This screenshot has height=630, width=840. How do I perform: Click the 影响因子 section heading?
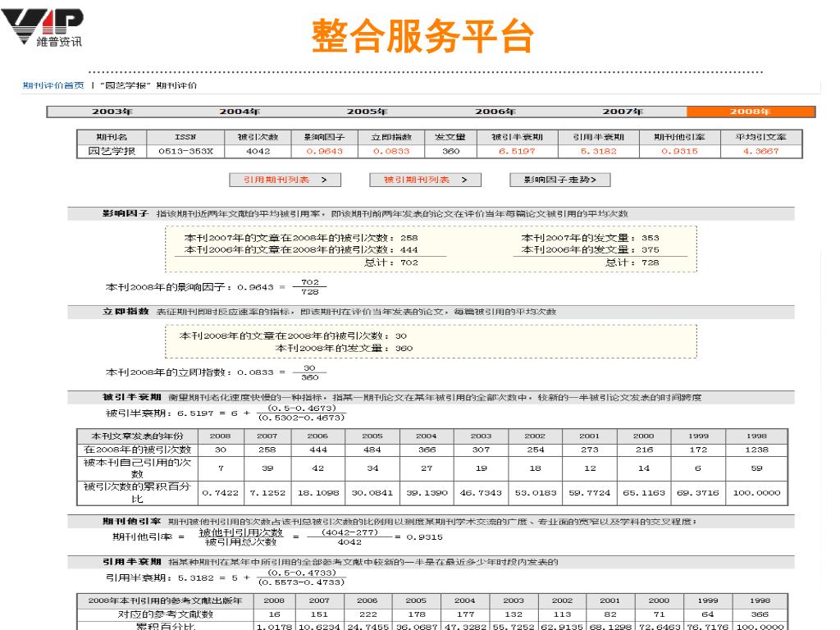pos(126,213)
